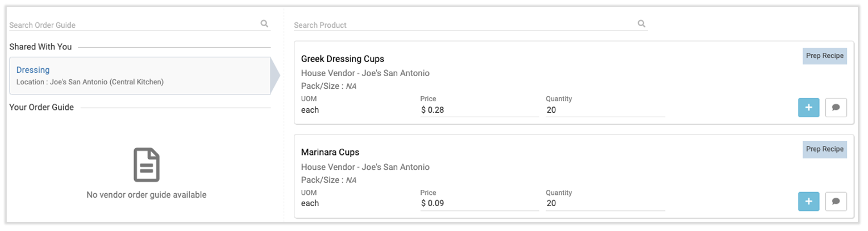Click Prep Recipe tag on Greek Dressing Cups
The image size is (868, 231).
point(825,56)
